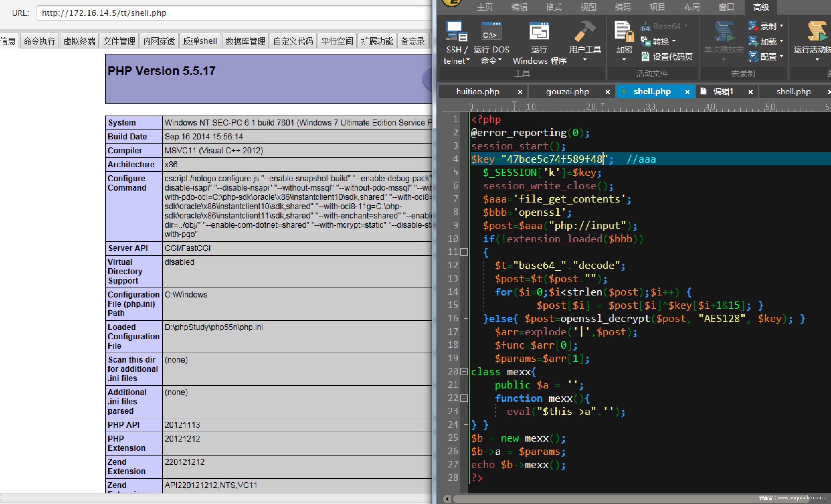Open the macro Load (加载) dropdown arrow
Screen dimensions: 831x504
click(781, 41)
